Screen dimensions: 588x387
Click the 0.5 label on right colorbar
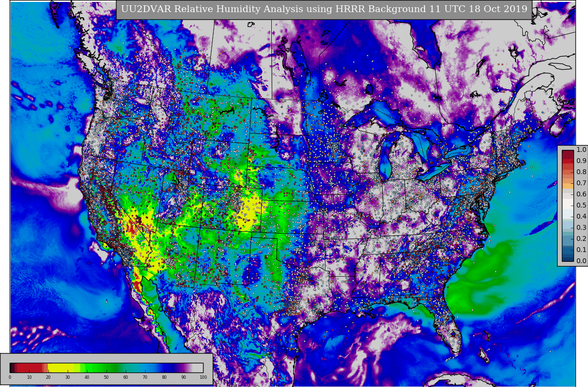coord(581,205)
